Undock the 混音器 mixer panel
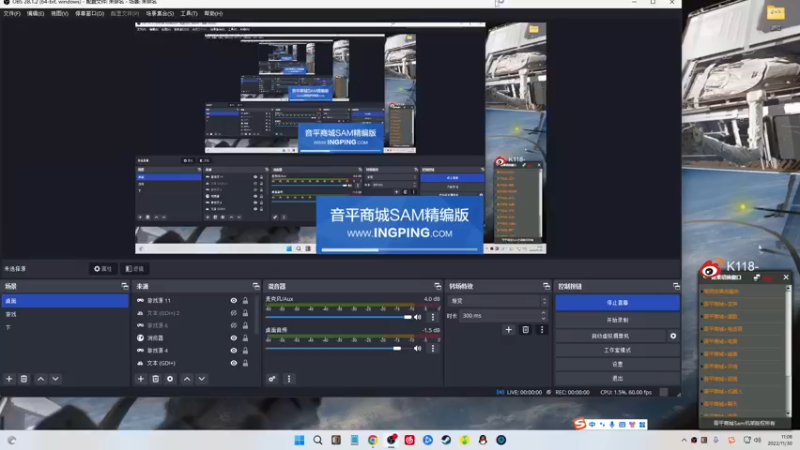 [x=438, y=286]
